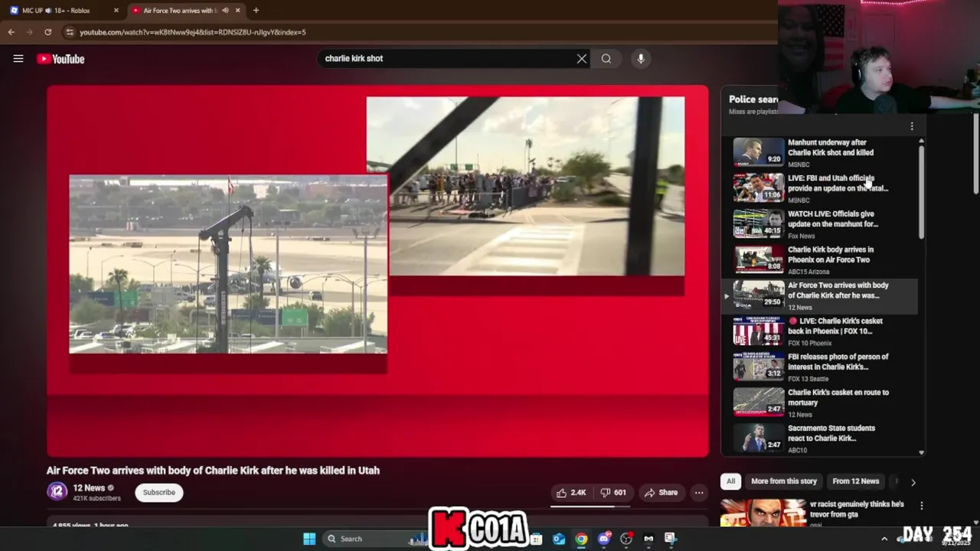
Task: Show hidden system tray icons chevron
Action: coord(884,539)
